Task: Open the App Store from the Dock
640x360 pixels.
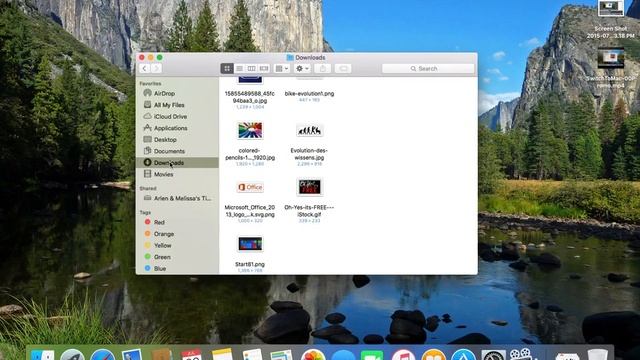Action: pyautogui.click(x=463, y=355)
